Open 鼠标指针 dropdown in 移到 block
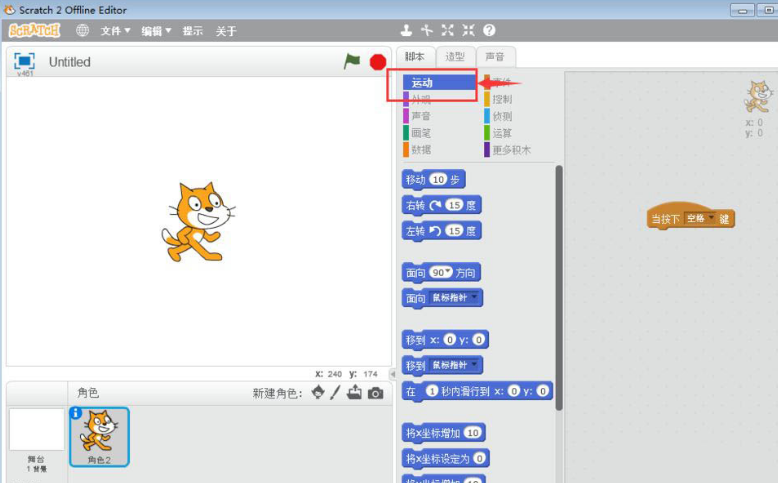The height and width of the screenshot is (483, 778). [x=474, y=364]
